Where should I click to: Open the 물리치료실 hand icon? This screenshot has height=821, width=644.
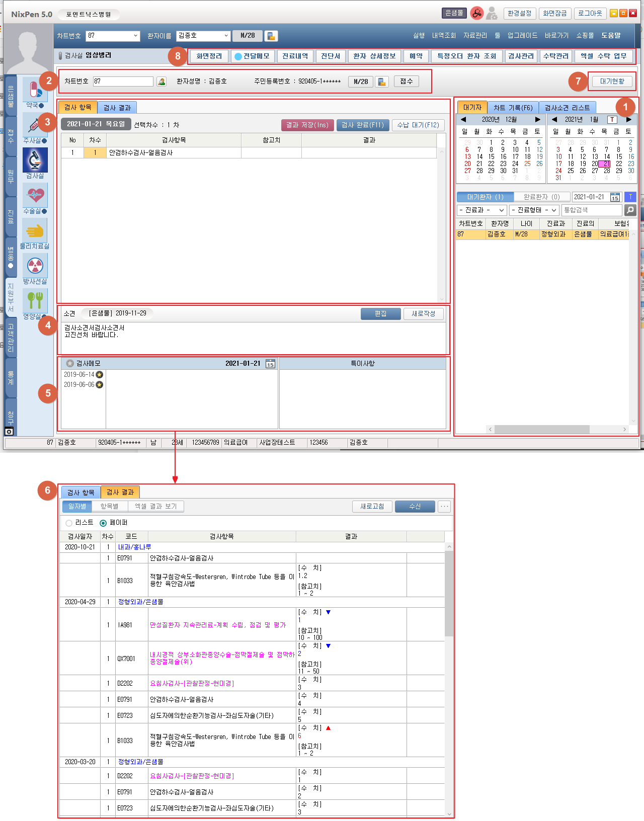click(x=35, y=230)
